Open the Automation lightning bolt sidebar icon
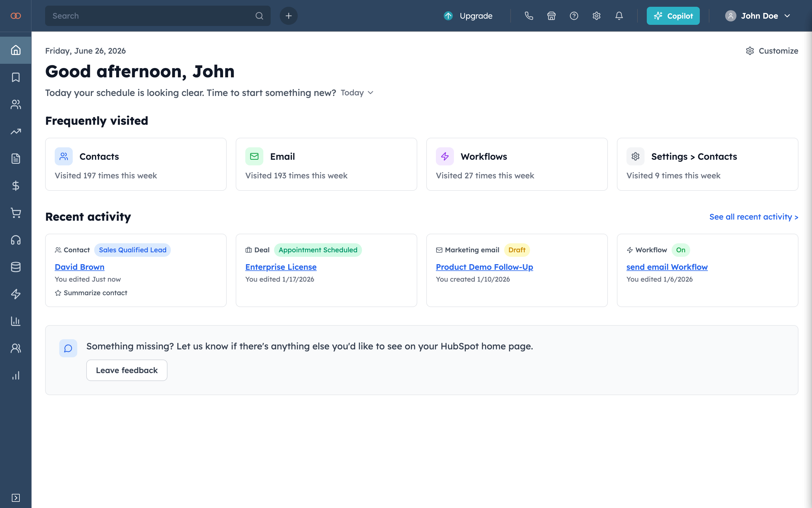The width and height of the screenshot is (812, 508). click(16, 294)
